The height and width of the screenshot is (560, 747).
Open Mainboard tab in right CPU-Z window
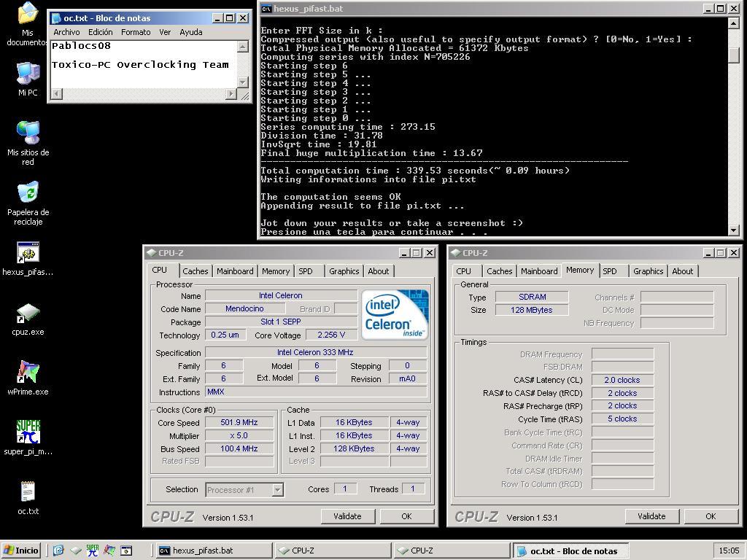pos(539,271)
